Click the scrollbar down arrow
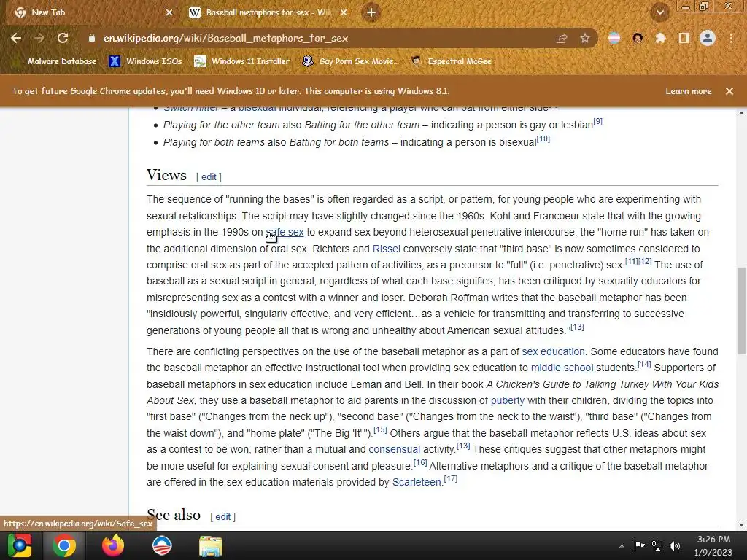This screenshot has height=560, width=747. click(741, 525)
